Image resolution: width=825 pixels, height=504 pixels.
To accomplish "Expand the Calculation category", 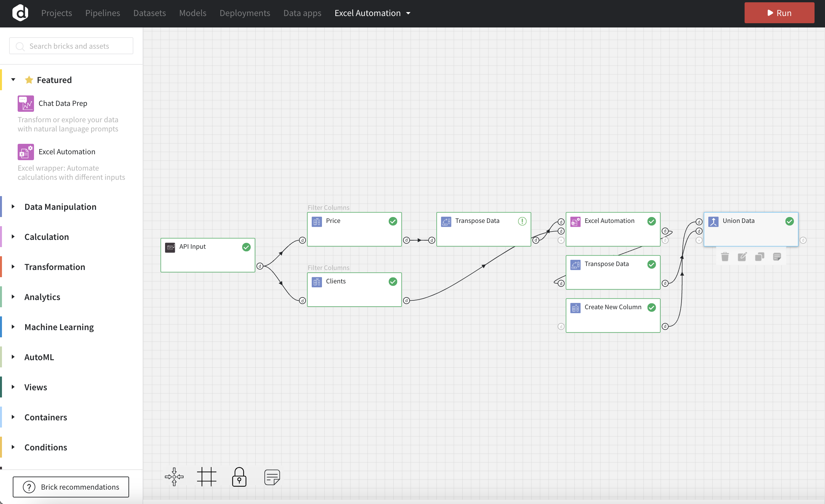I will (x=13, y=237).
